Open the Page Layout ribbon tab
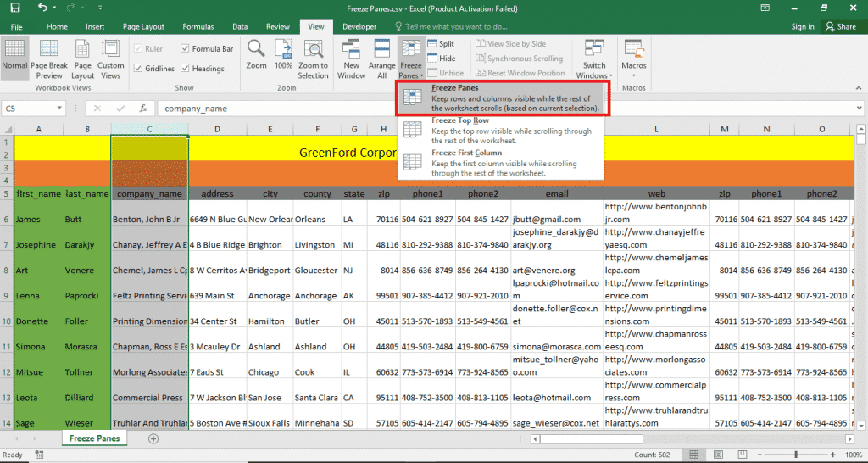The width and height of the screenshot is (868, 463). coord(142,27)
